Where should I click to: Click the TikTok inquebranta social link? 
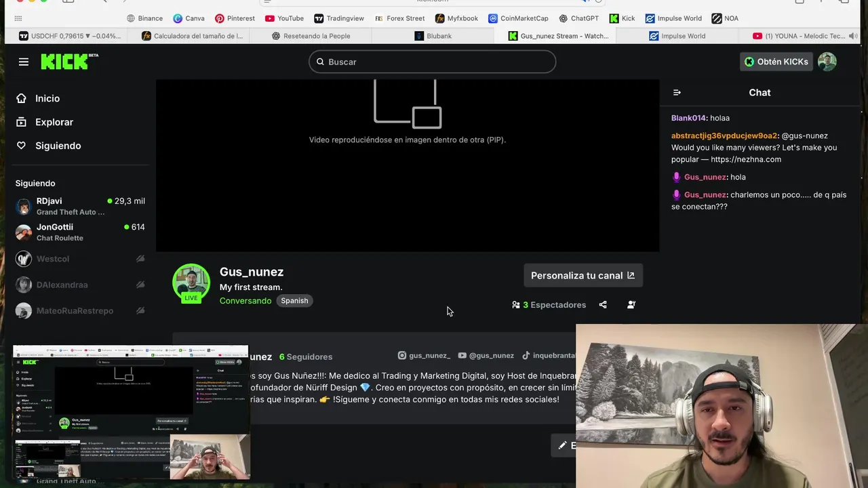pos(549,355)
